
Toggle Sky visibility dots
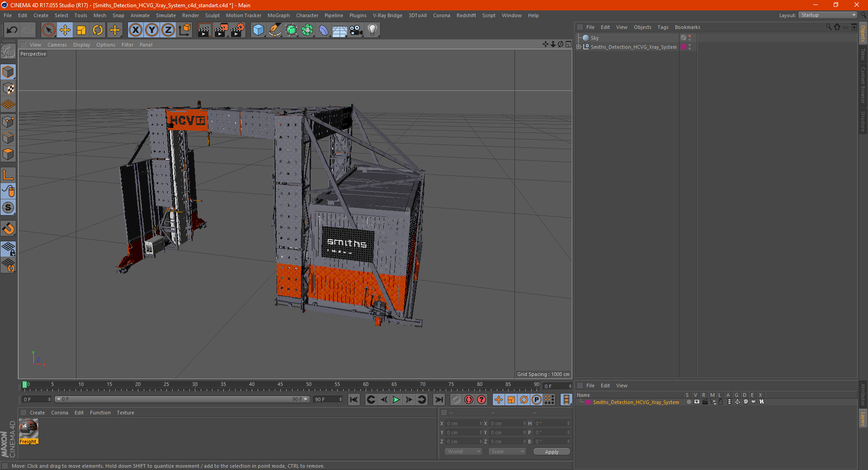[x=690, y=38]
